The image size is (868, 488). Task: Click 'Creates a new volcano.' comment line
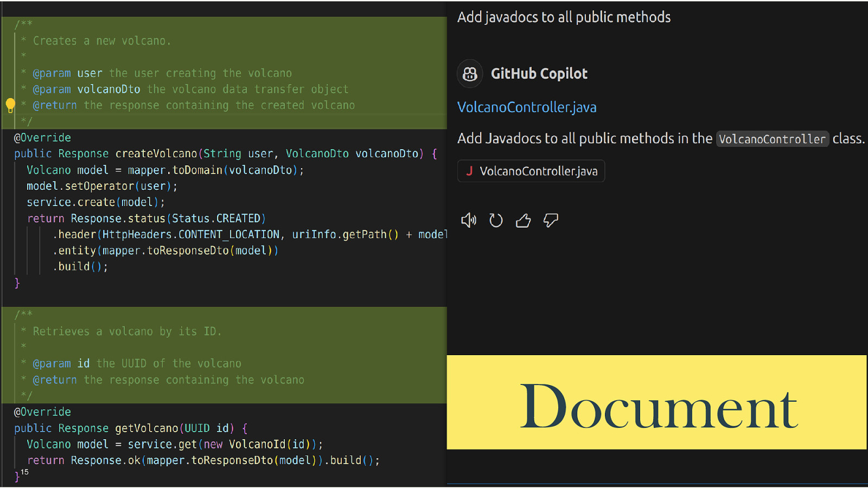(x=102, y=41)
